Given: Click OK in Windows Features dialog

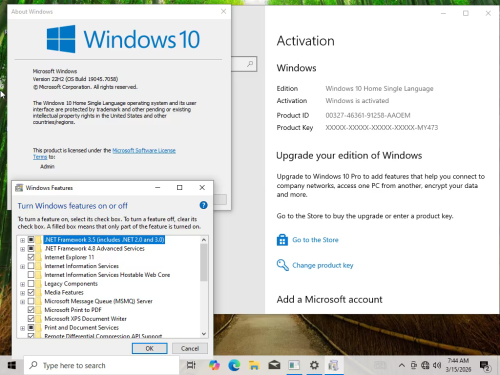Looking at the screenshot, I should coord(150,348).
